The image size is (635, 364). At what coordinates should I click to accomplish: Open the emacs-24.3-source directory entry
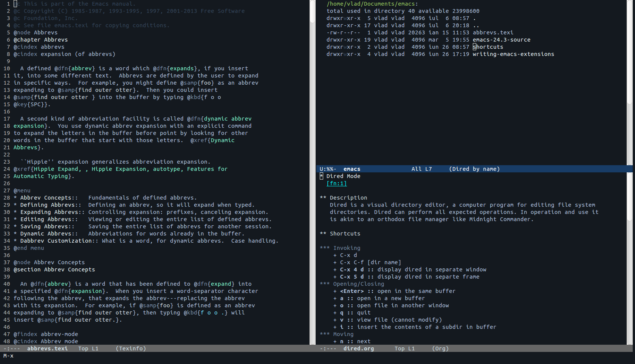502,40
